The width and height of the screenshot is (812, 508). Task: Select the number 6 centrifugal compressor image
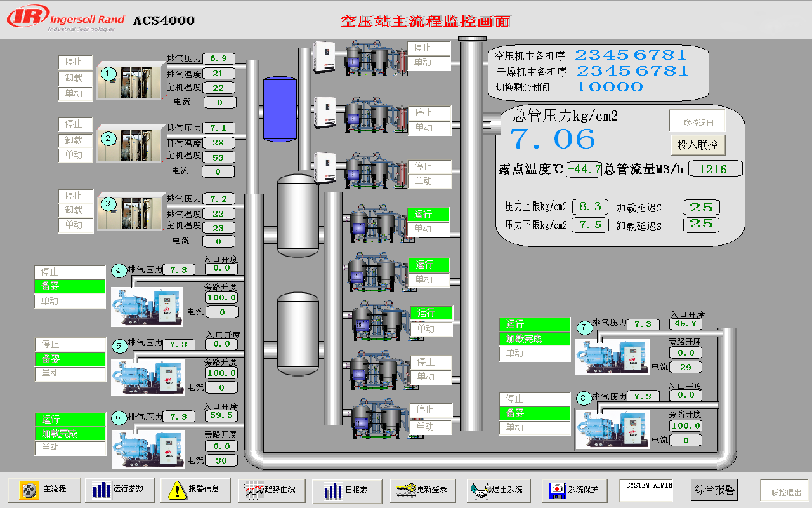coord(148,449)
